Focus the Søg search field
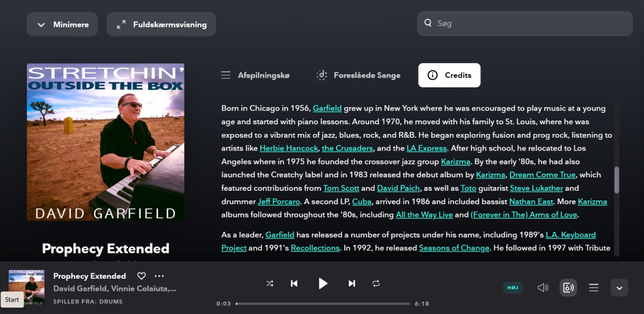This screenshot has width=644, height=314. pos(525,24)
